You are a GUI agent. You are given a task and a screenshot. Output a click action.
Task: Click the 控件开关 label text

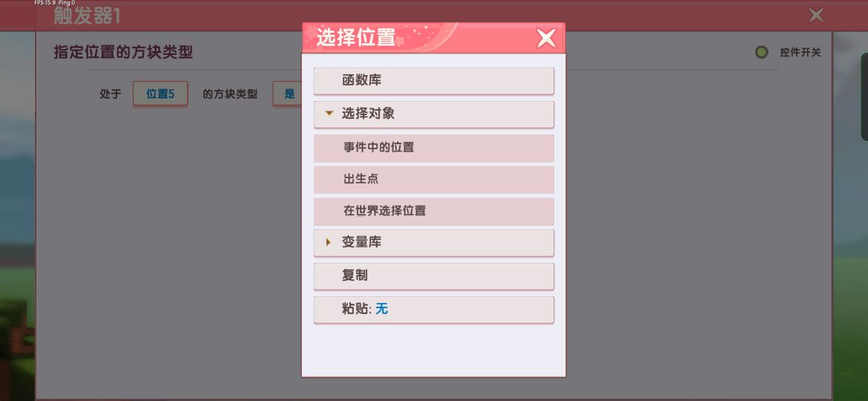800,53
